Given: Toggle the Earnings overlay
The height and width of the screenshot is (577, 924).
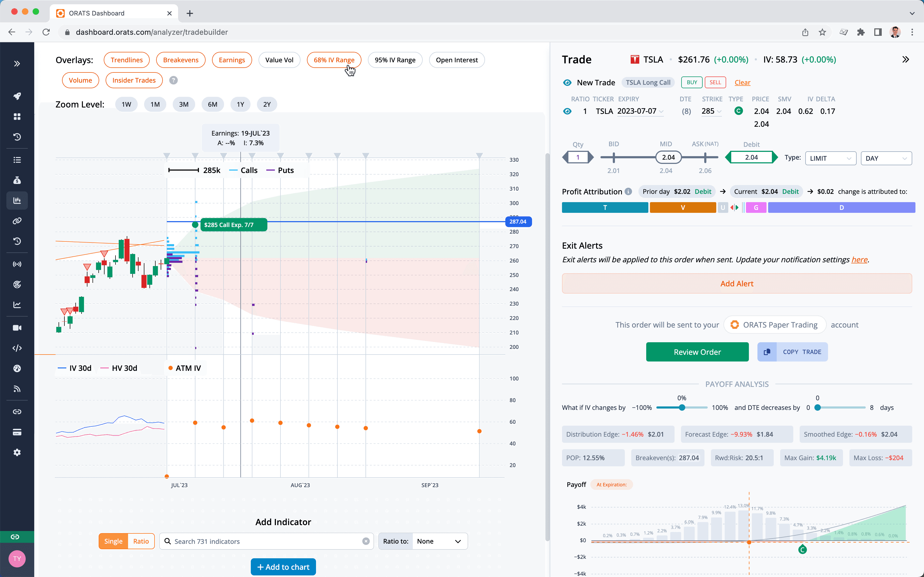Looking at the screenshot, I should click(232, 60).
